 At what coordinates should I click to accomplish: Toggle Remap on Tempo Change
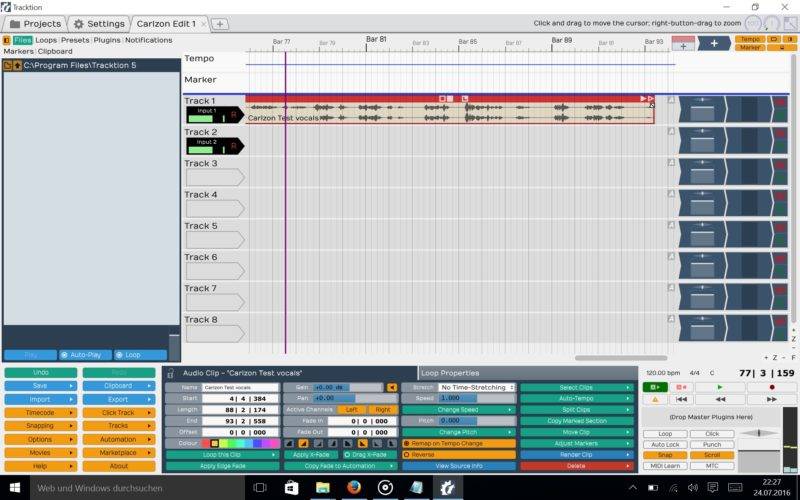coord(459,443)
